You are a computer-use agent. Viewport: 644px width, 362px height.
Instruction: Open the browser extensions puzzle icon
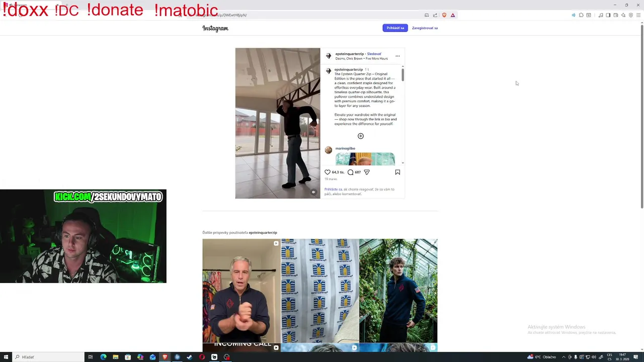[x=581, y=15]
